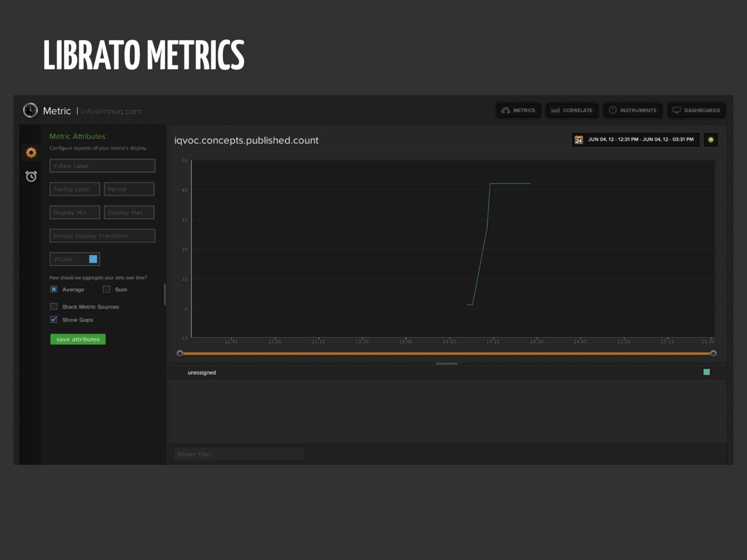Click the green unassigned source color swatch
The width and height of the screenshot is (747, 560).
coord(706,372)
